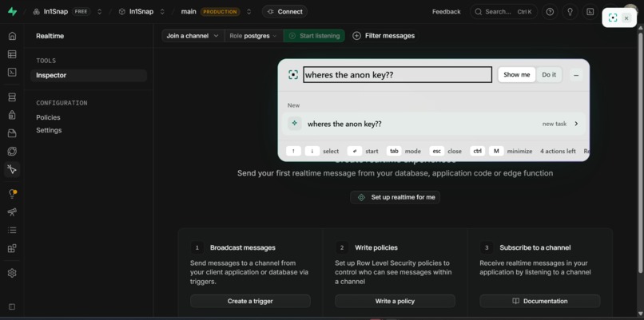
Task: Open the Edge Functions sidebar icon
Action: point(12,152)
